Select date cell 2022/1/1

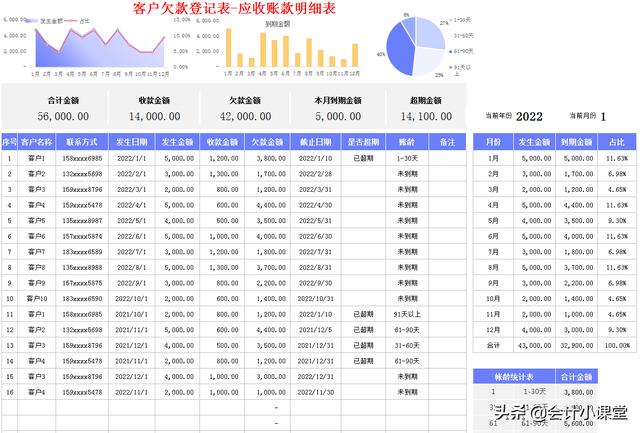click(132, 158)
